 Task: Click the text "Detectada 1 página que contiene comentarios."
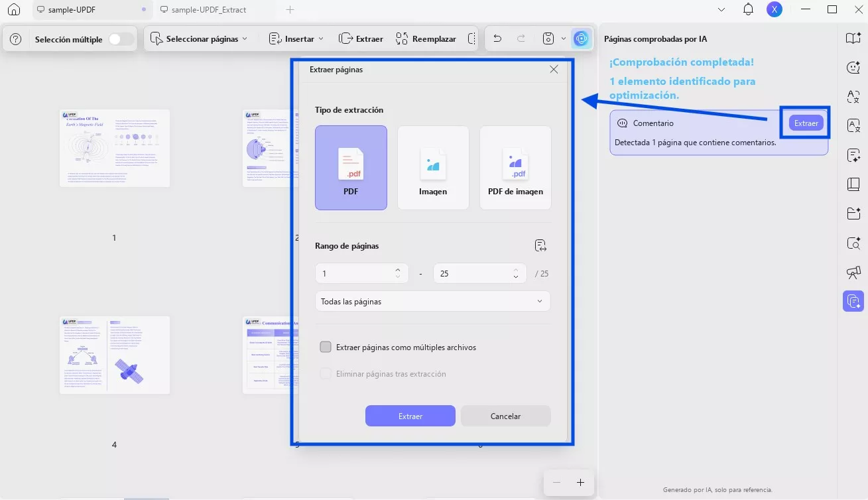695,143
